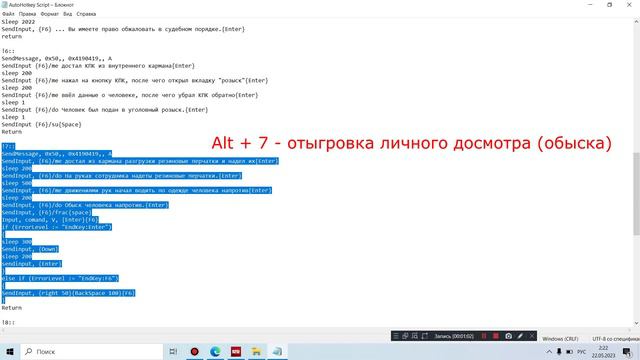Click the recorder window-capture mode icon
Viewport: 640px width, 360px height.
coord(405,336)
